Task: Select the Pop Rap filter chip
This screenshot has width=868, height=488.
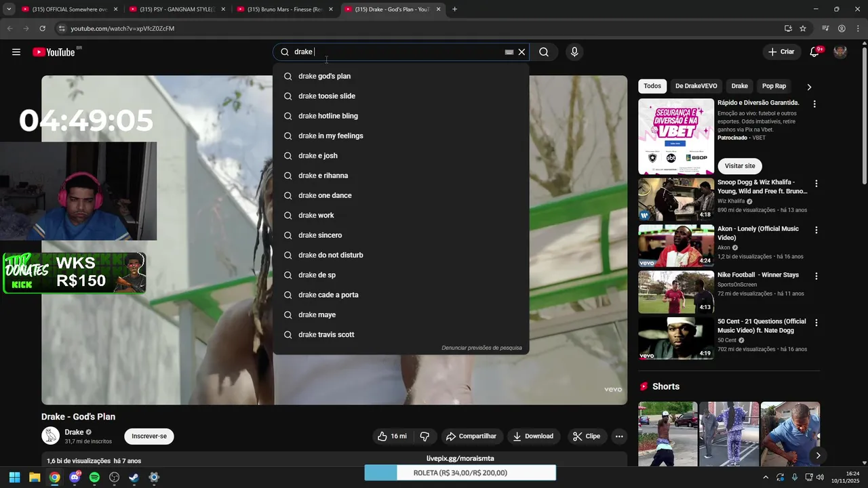Action: (x=774, y=86)
